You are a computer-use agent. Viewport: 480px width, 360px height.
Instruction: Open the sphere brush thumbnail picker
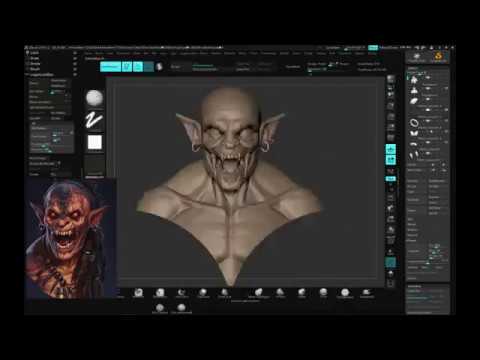[x=95, y=98]
